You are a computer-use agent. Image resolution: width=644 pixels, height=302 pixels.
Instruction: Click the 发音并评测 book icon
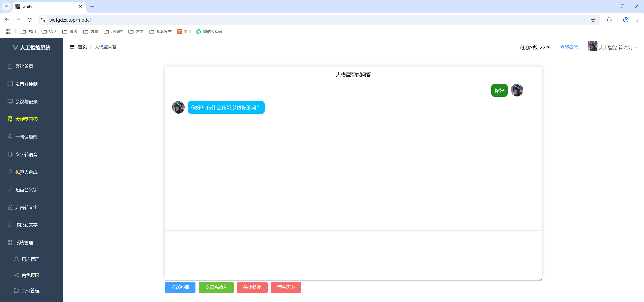coord(10,84)
